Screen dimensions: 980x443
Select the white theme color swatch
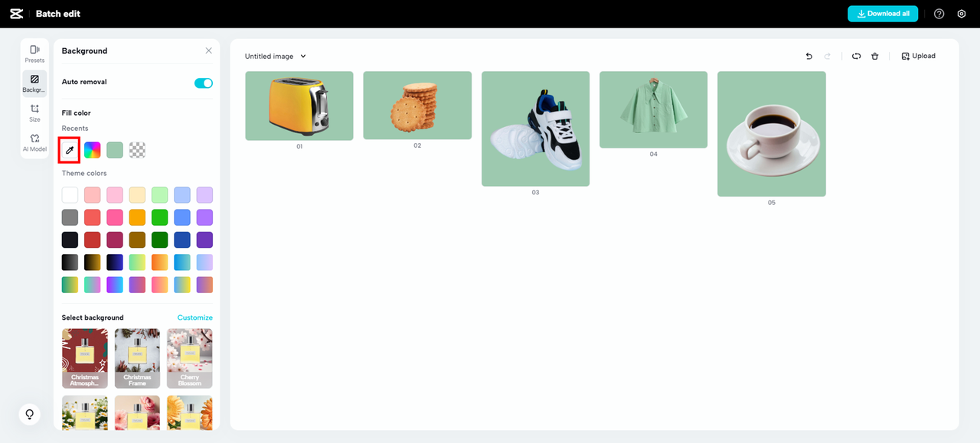click(x=70, y=195)
